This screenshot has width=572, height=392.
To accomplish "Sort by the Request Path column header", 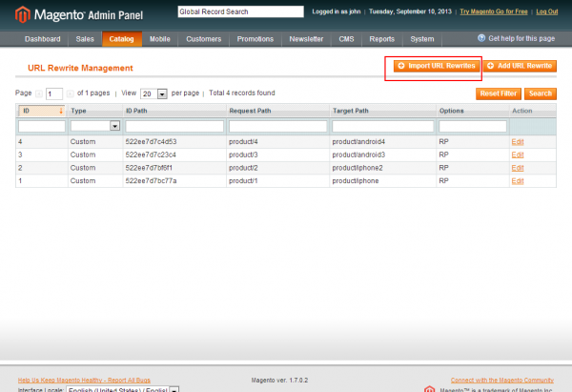I will [x=250, y=111].
